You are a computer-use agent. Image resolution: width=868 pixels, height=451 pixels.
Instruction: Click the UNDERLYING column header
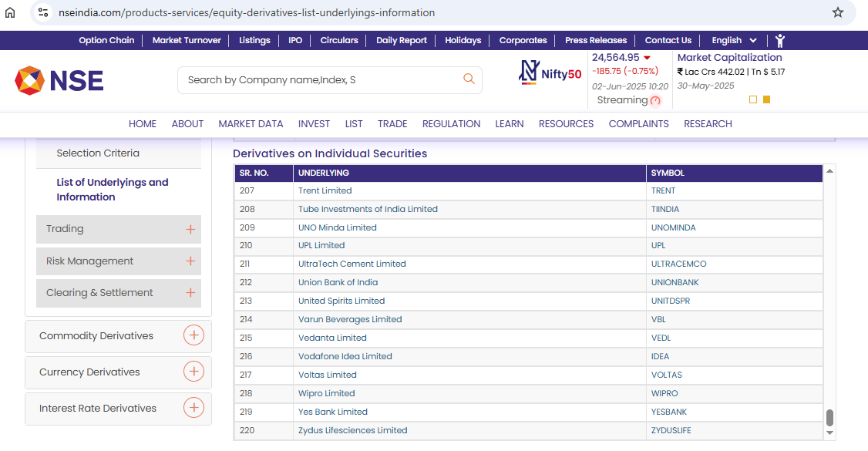click(469, 173)
